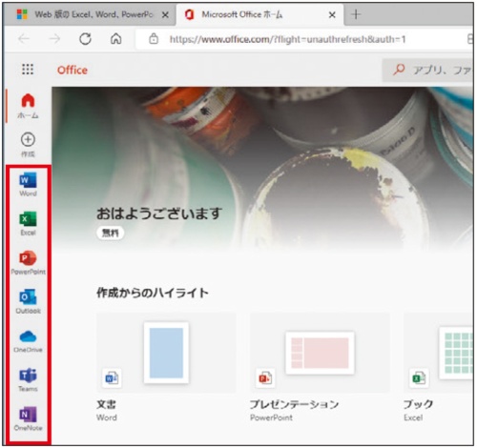The height and width of the screenshot is (448, 477).
Task: Open Outlook from the sidebar
Action: [x=28, y=301]
